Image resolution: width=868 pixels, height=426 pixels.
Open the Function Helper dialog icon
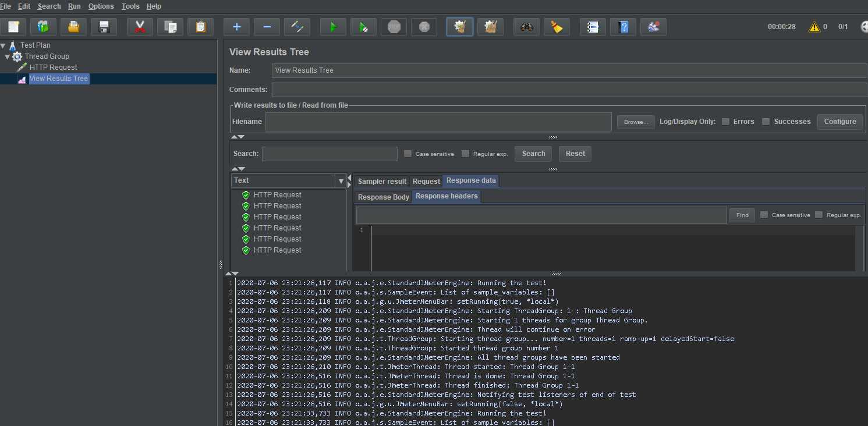point(593,27)
